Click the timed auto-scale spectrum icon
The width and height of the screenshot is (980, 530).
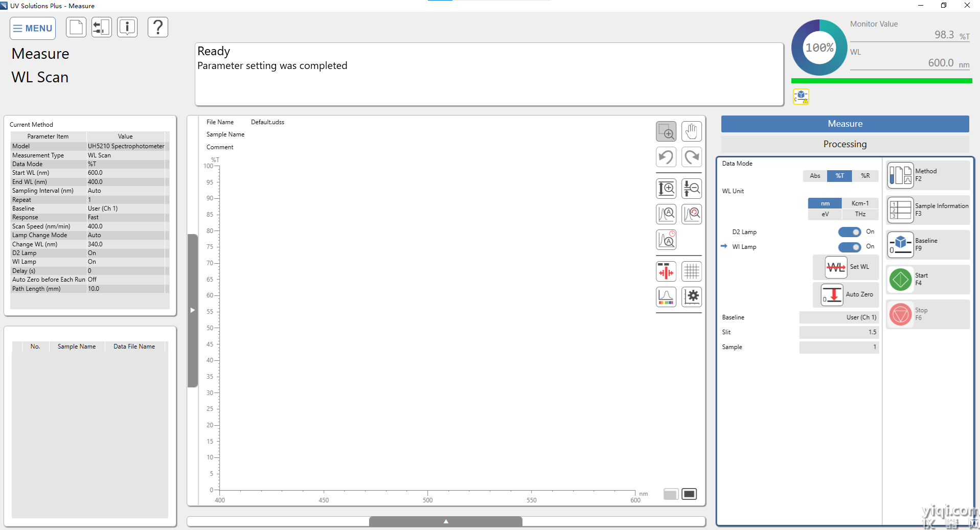point(666,240)
